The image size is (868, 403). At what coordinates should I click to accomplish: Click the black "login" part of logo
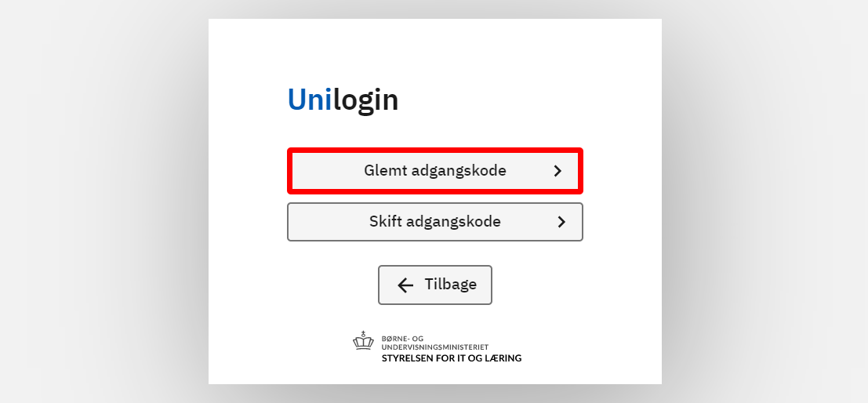[365, 100]
